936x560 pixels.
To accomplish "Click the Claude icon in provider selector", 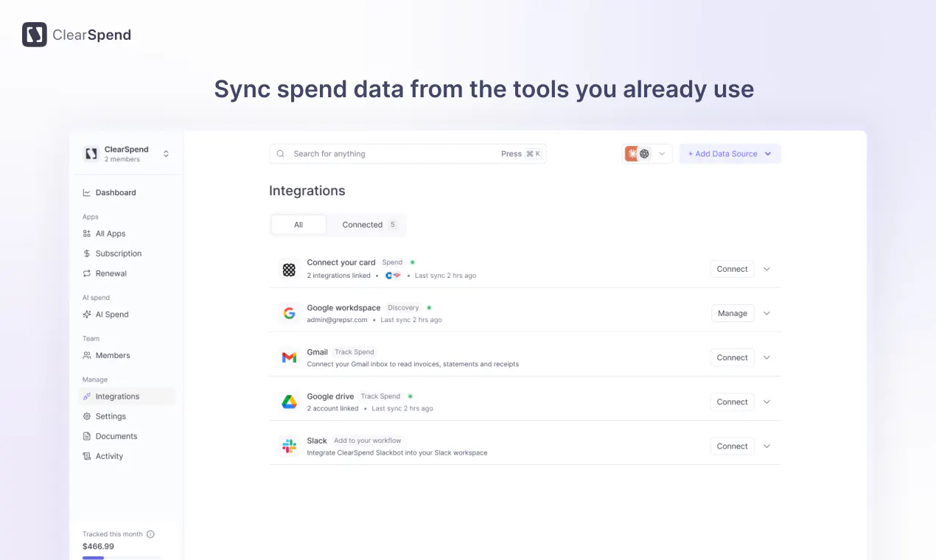I will (632, 154).
